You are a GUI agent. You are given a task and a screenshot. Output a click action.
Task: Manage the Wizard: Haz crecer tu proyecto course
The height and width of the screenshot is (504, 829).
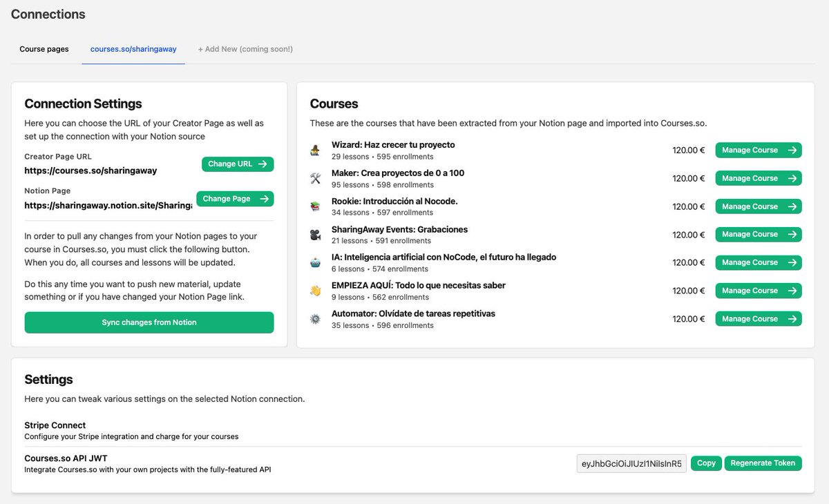click(759, 150)
